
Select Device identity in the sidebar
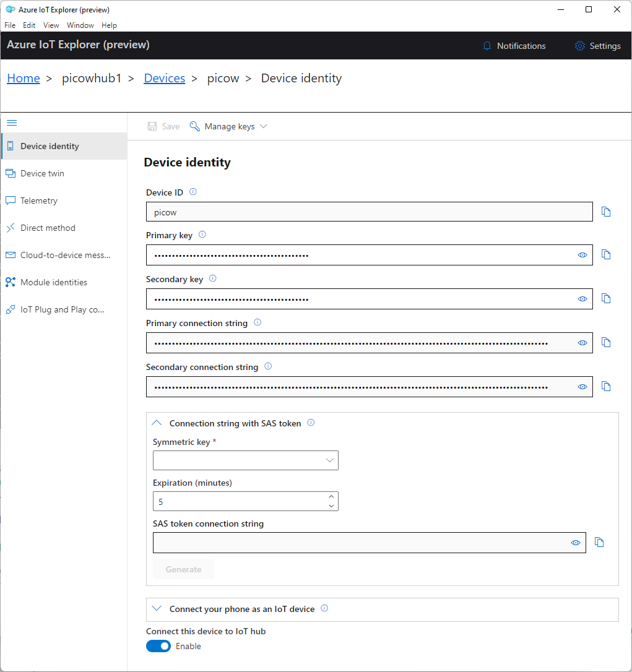(x=64, y=146)
